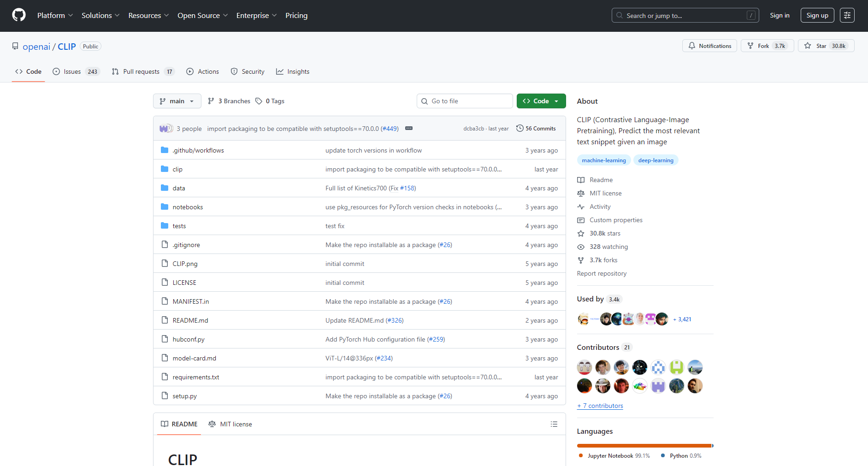Open the Insights tab

pos(293,71)
